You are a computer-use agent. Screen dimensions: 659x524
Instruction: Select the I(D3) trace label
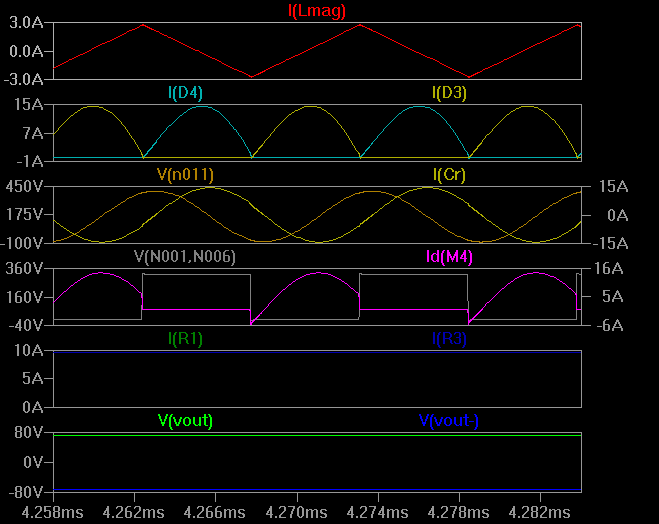point(449,93)
